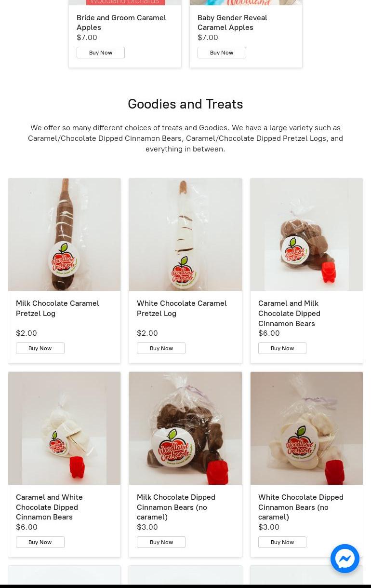Select the Milk Chocolate Caramel Pretzel Log title
The image size is (371, 588).
(x=57, y=308)
